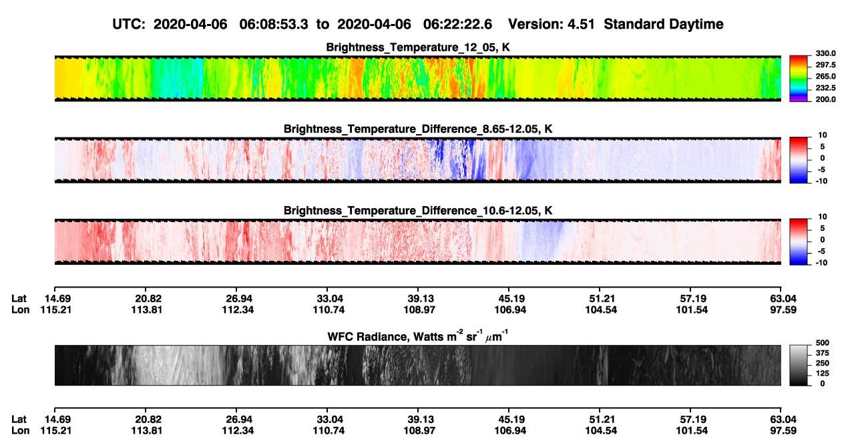
Task: Click the 'Lat' label on the bottom axis
Action: pos(19,419)
